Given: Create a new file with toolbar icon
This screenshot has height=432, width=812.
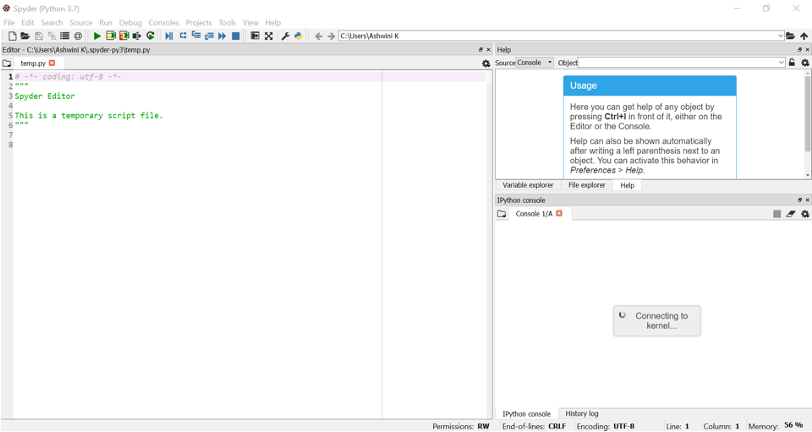Looking at the screenshot, I should click(x=12, y=36).
